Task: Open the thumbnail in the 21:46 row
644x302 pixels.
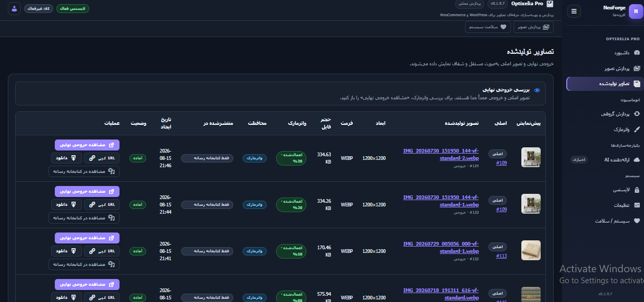Action: (531, 157)
